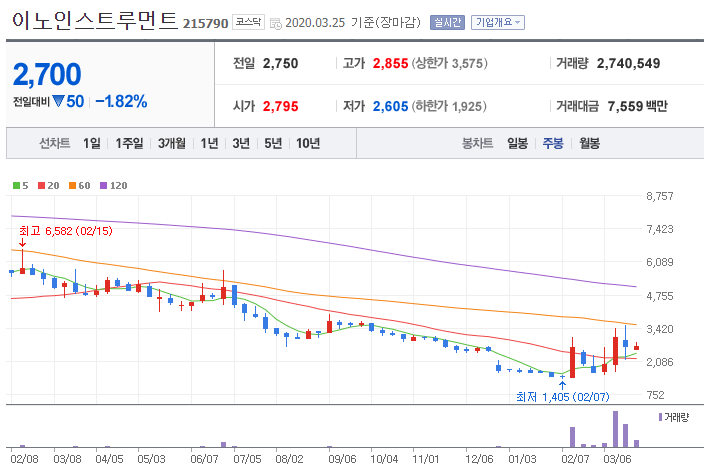Click the purple 거래량 legend marker

point(660,417)
